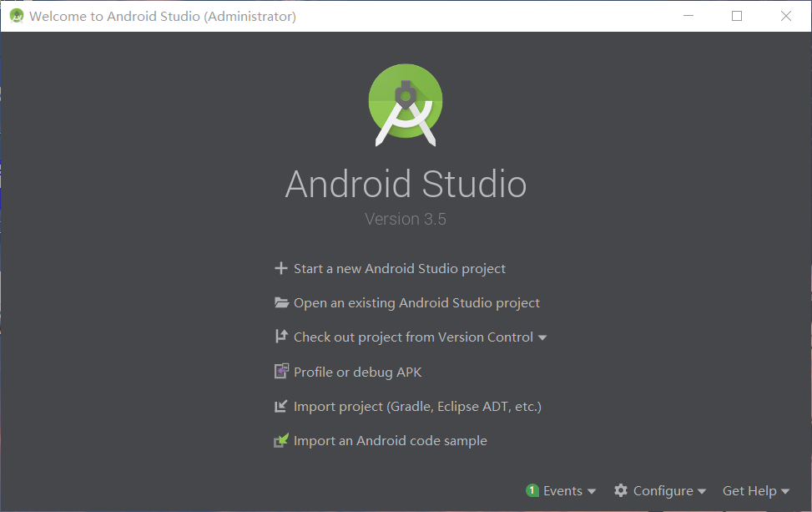Viewport: 812px width, 512px height.
Task: Click the import project arrow icon
Action: coord(280,406)
